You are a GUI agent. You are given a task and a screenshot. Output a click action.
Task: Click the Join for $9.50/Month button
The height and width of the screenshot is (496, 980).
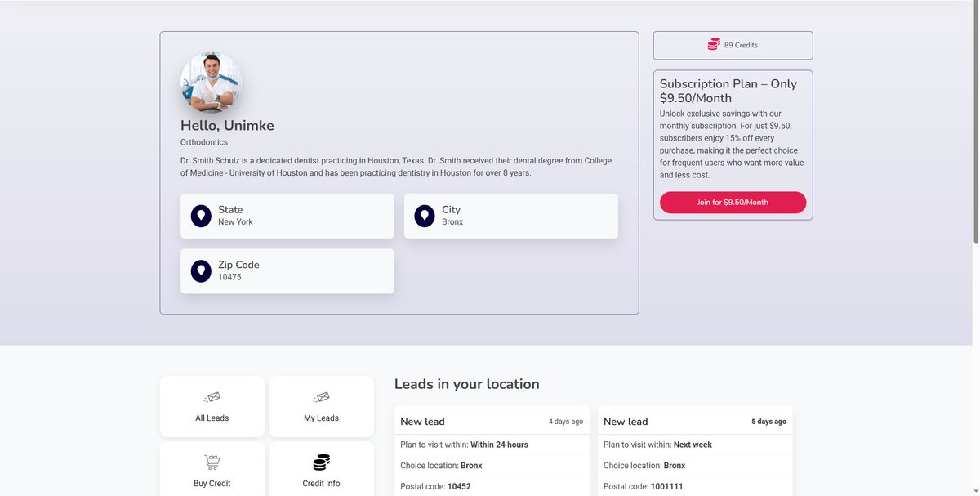pos(733,202)
